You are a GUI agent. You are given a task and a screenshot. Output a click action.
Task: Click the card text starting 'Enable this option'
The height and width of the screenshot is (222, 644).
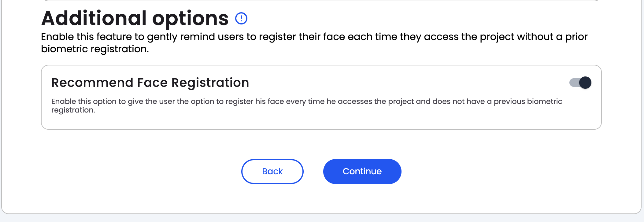point(306,102)
